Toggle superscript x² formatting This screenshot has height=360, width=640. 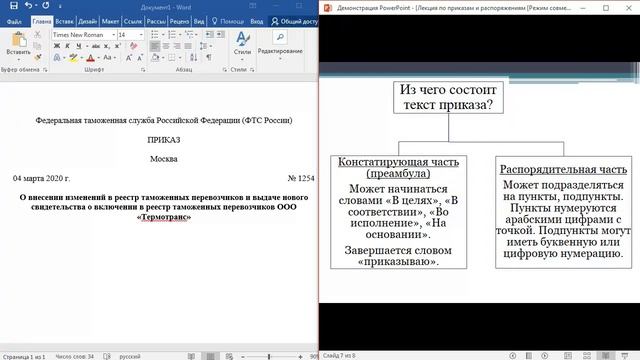pyautogui.click(x=117, y=46)
